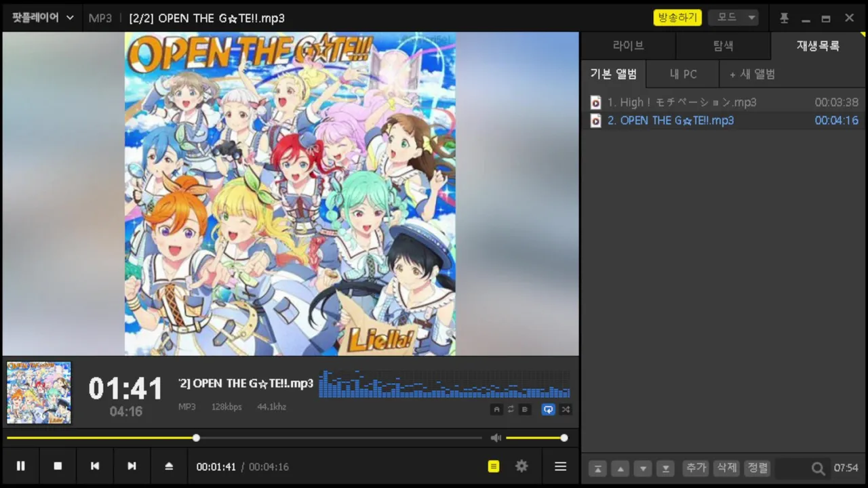Skip to previous track
The image size is (868, 488).
click(95, 466)
